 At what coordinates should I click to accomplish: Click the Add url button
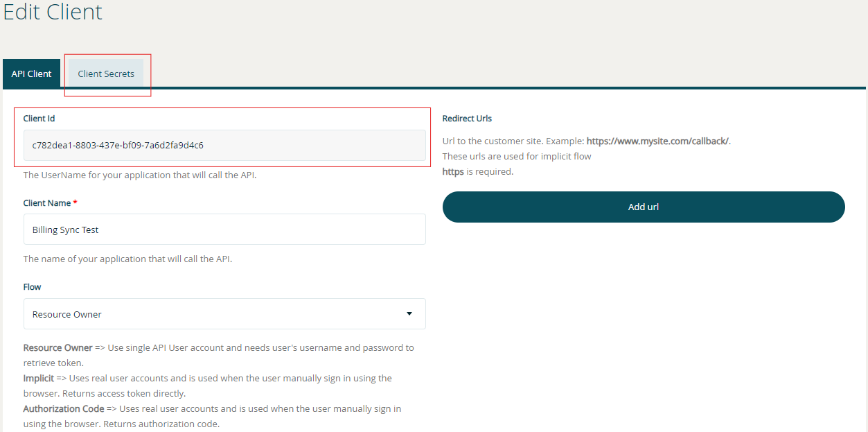[643, 206]
